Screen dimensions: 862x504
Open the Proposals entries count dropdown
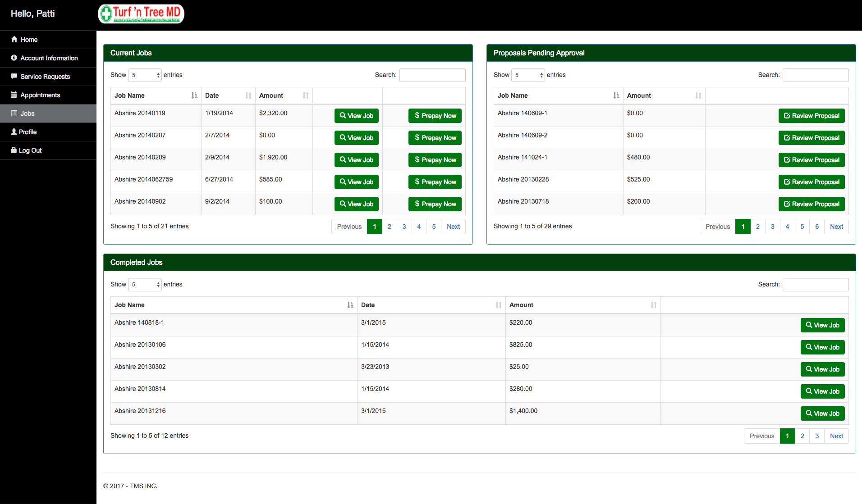528,75
